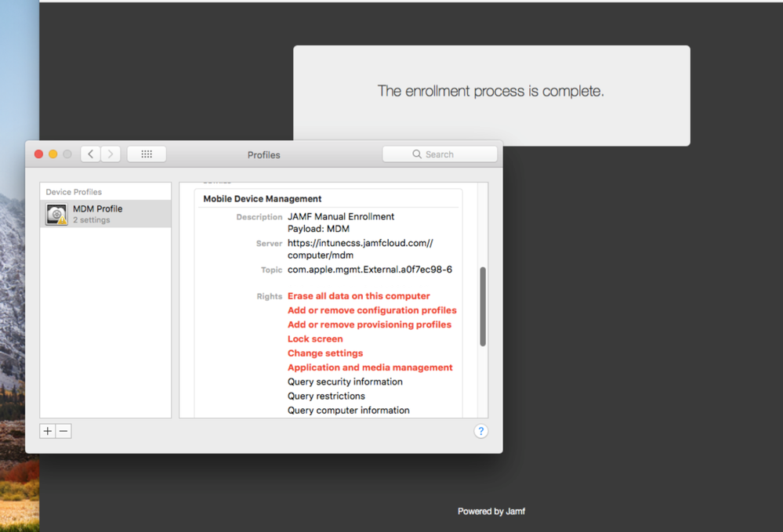This screenshot has width=783, height=532.
Task: Click the 'Query restrictions' right
Action: coord(326,396)
